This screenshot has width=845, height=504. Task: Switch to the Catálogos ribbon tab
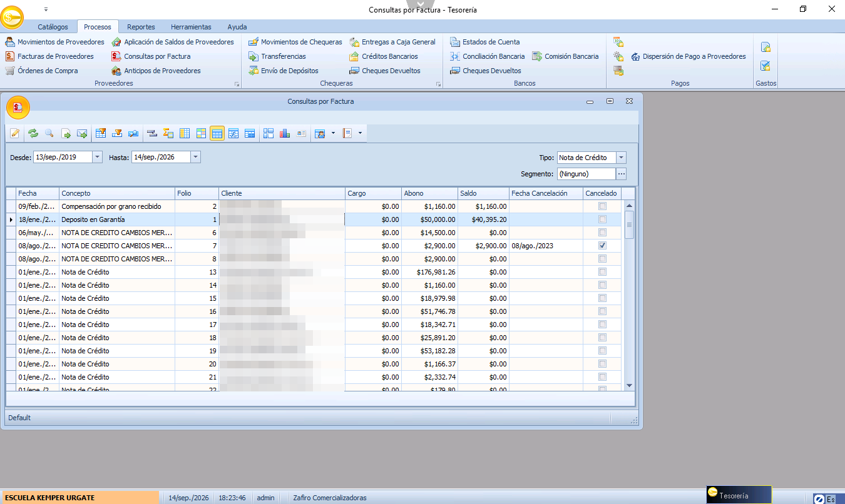53,27
